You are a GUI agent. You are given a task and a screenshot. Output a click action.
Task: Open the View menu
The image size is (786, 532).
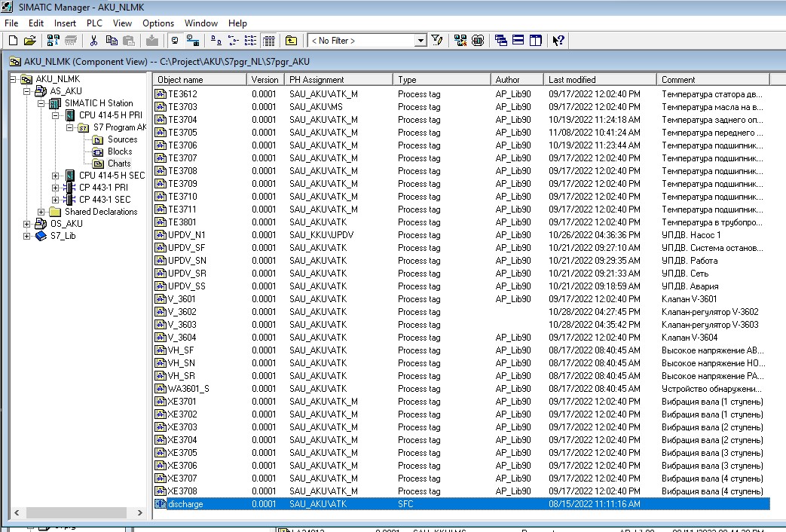122,23
